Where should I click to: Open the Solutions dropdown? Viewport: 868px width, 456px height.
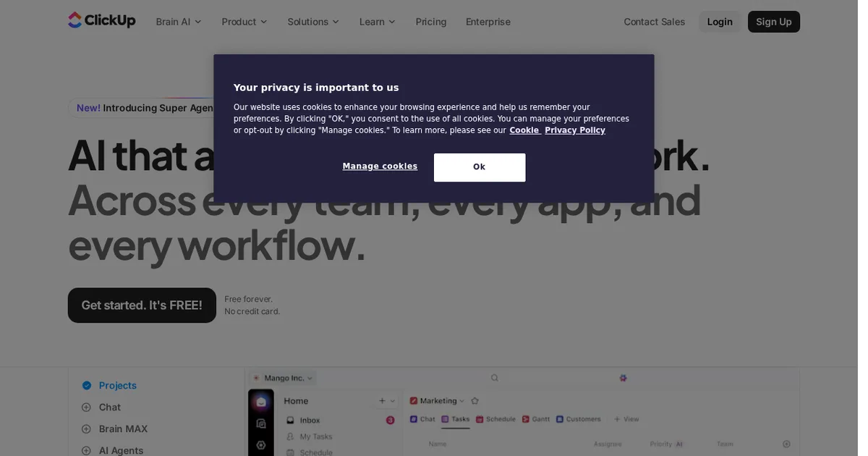click(x=313, y=22)
